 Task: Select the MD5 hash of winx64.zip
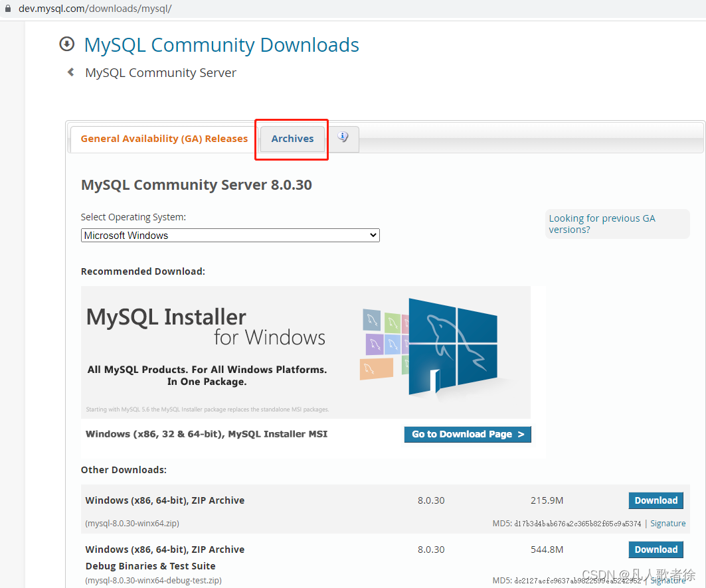577,524
